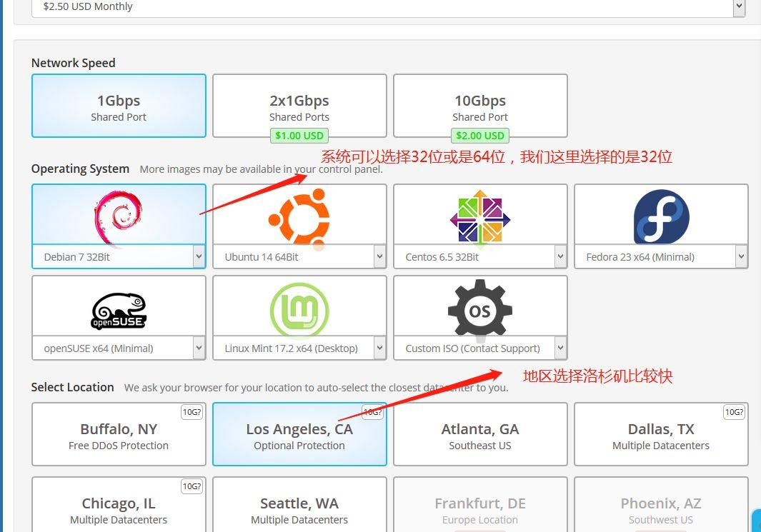Choose the openSUSE chameleon logo

point(119,311)
